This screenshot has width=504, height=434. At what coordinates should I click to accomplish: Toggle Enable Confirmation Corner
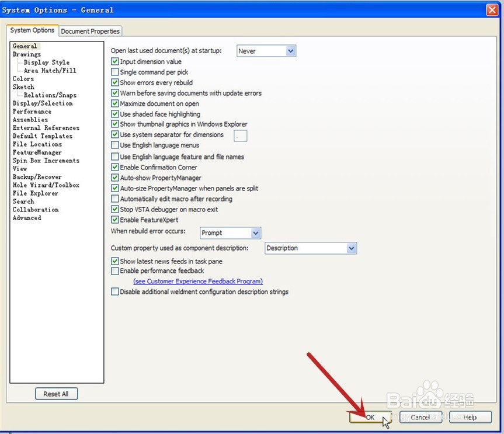tap(114, 167)
